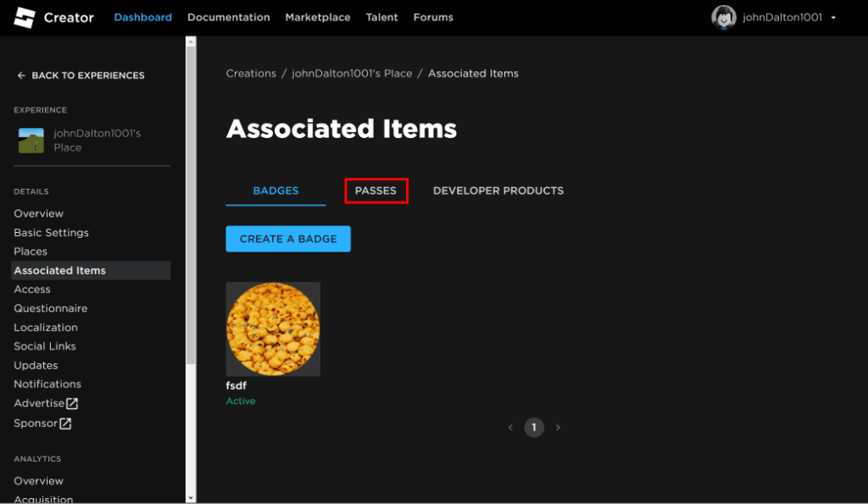Open Updates in sidebar
Screen dimensions: 868x504
coord(36,365)
